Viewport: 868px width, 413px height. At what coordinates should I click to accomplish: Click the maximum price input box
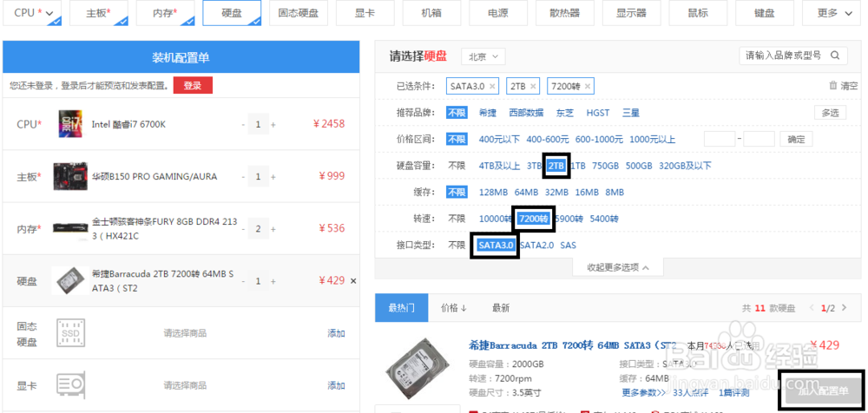click(759, 139)
